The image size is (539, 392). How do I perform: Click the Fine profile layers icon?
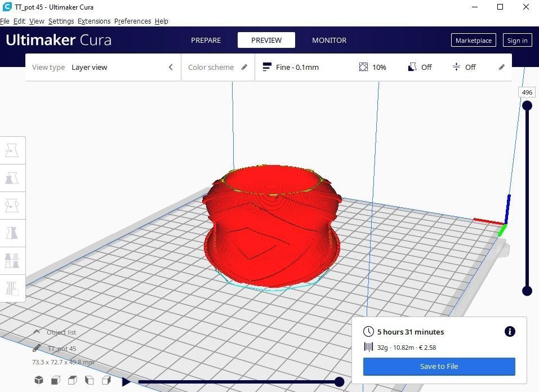click(267, 67)
